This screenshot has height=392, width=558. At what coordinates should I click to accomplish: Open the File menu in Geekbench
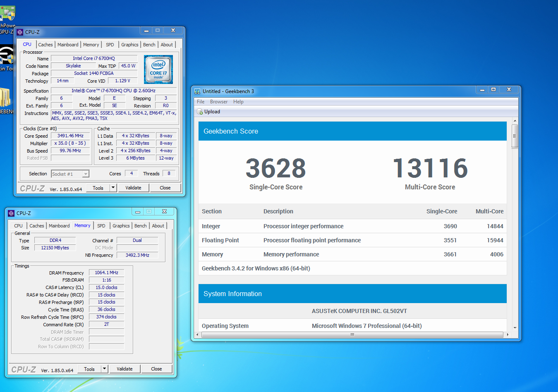[201, 102]
